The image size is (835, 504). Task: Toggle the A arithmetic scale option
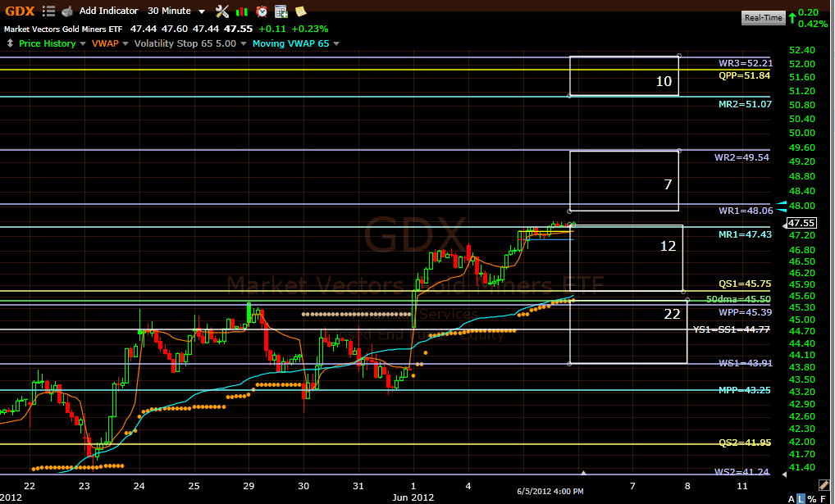pos(792,499)
